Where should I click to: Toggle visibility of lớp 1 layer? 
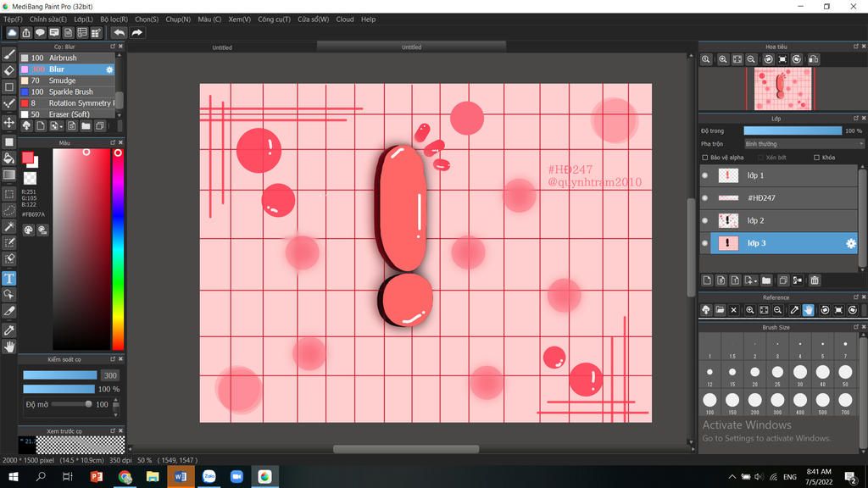tap(704, 175)
